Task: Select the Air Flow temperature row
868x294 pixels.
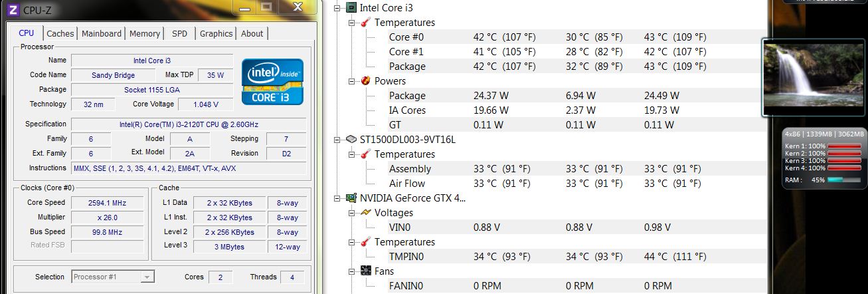Action: click(576, 184)
